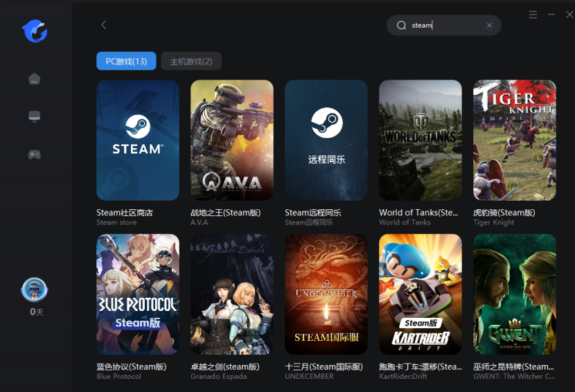The height and width of the screenshot is (392, 575).
Task: Click the 跑跑卡丁车:漂移(Stea... title
Action: click(x=421, y=366)
